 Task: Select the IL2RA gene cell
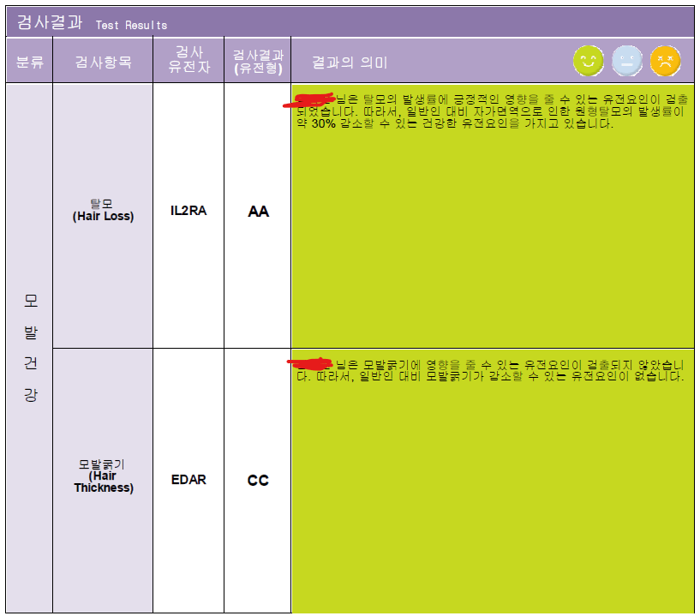[x=188, y=211]
